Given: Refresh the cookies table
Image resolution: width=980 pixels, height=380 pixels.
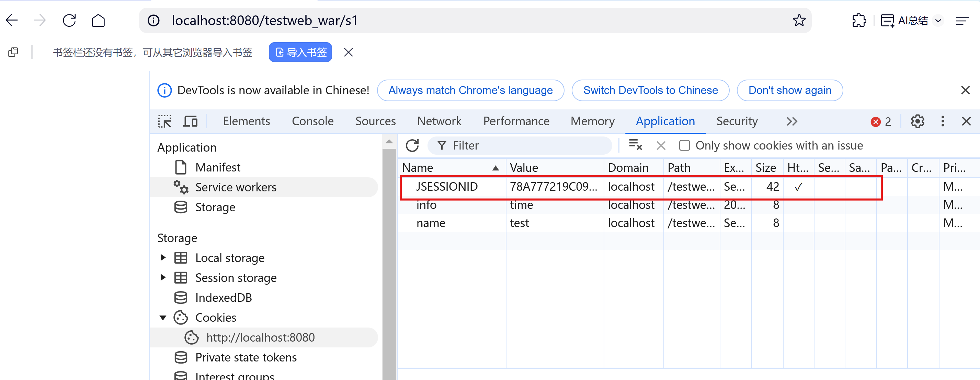Looking at the screenshot, I should click(x=412, y=145).
